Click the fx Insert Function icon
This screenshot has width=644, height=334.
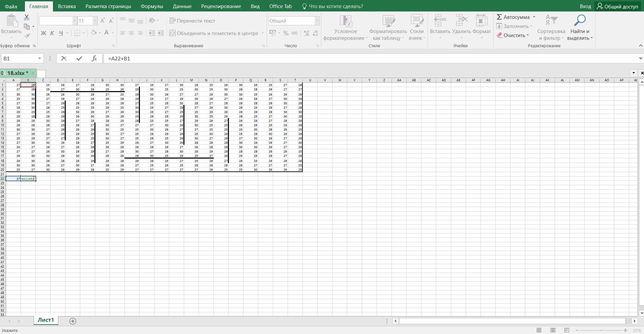point(94,58)
